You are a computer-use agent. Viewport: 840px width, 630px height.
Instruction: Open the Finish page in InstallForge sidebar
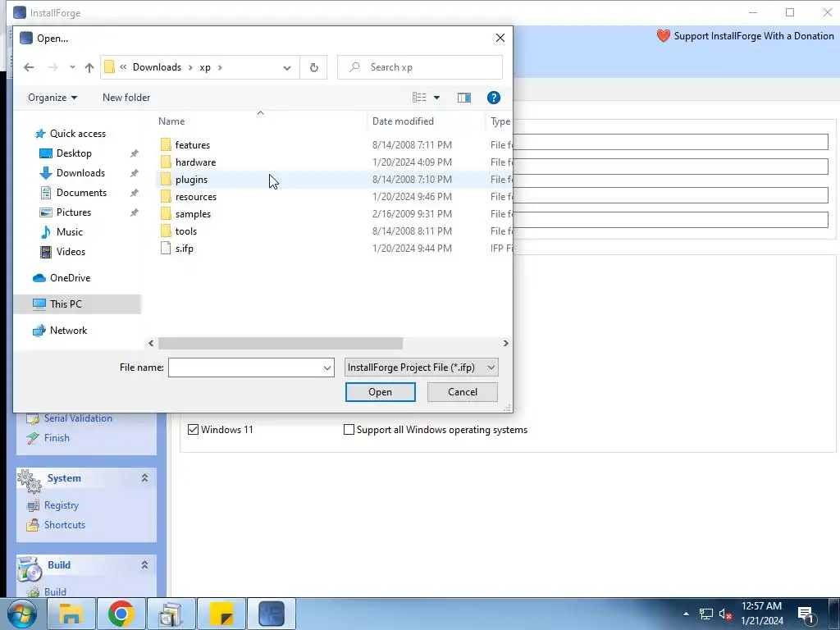click(57, 438)
